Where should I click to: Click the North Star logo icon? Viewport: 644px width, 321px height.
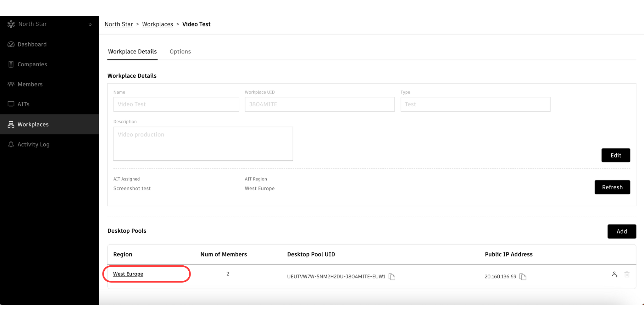[11, 24]
